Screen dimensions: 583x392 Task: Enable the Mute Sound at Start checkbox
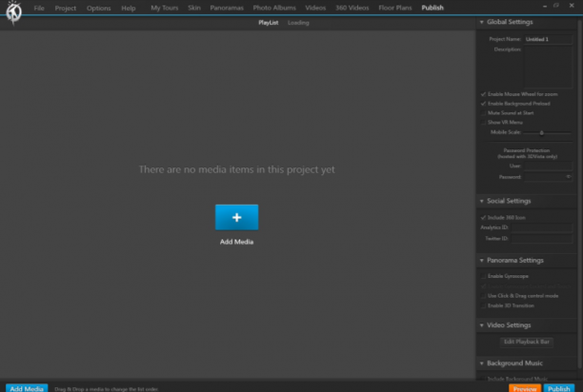pyautogui.click(x=483, y=113)
